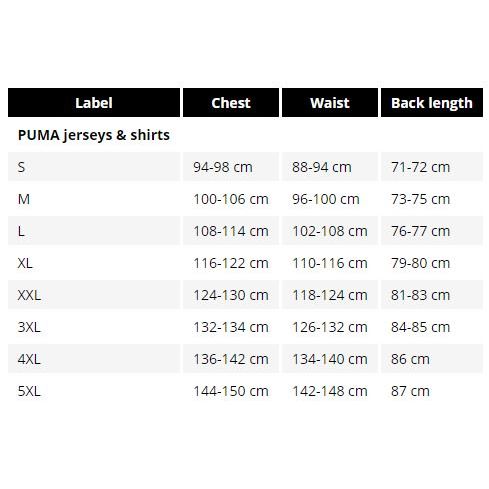Select the 76-77 cm back length cell
This screenshot has width=489, height=489.
[x=432, y=231]
